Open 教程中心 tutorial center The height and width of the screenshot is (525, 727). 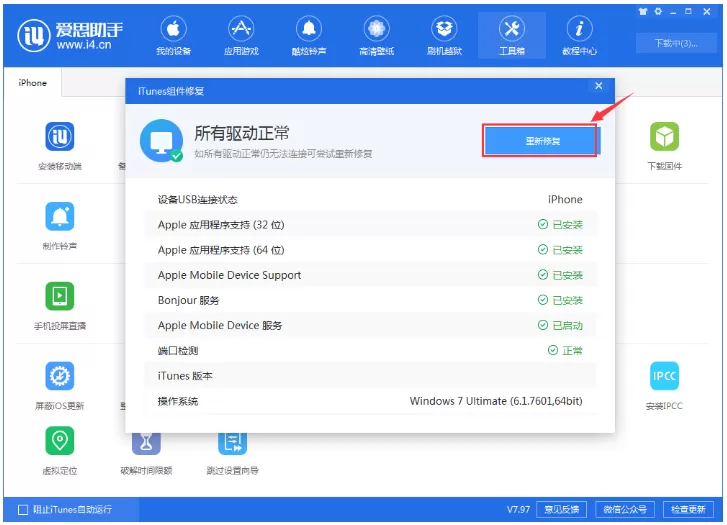pos(579,36)
